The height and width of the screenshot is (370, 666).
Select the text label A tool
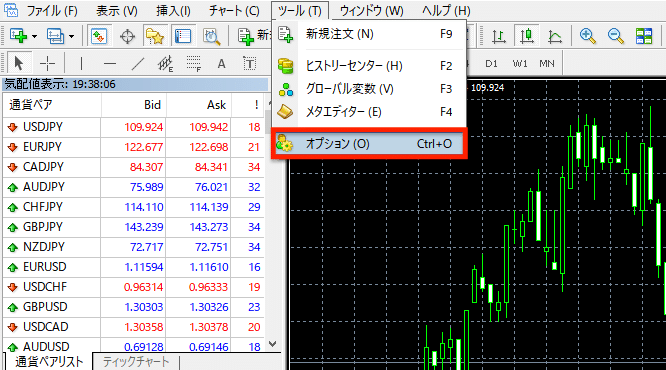pyautogui.click(x=221, y=64)
